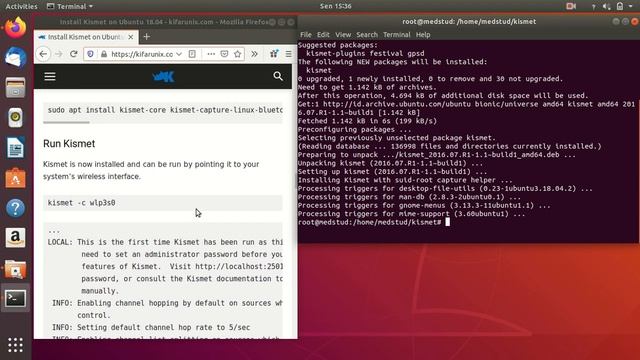The height and width of the screenshot is (360, 640).
Task: Click the 'Run Kismet' heading
Action: click(69, 144)
